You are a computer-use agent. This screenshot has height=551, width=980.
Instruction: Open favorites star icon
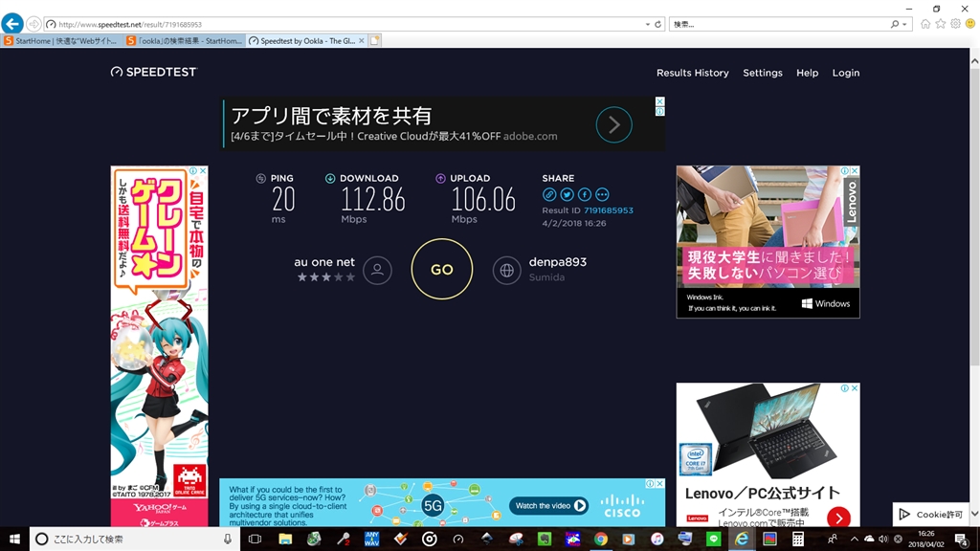[x=941, y=24]
